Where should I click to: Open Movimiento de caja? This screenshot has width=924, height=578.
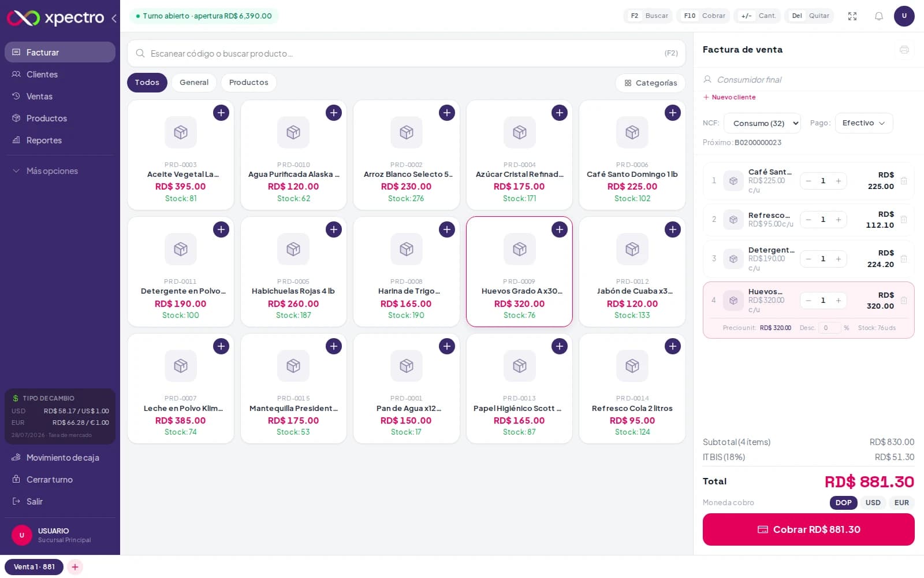pos(60,458)
